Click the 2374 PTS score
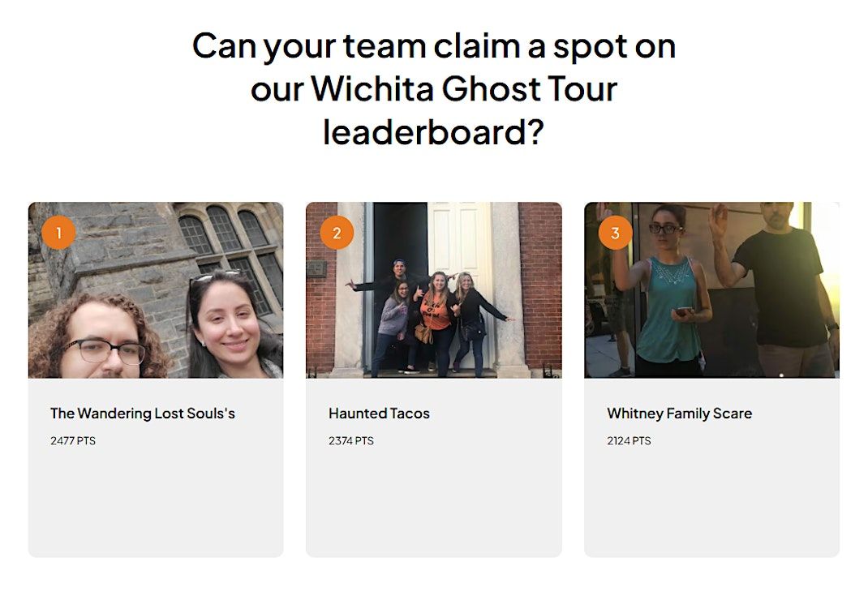This screenshot has width=868, height=600. 351,441
